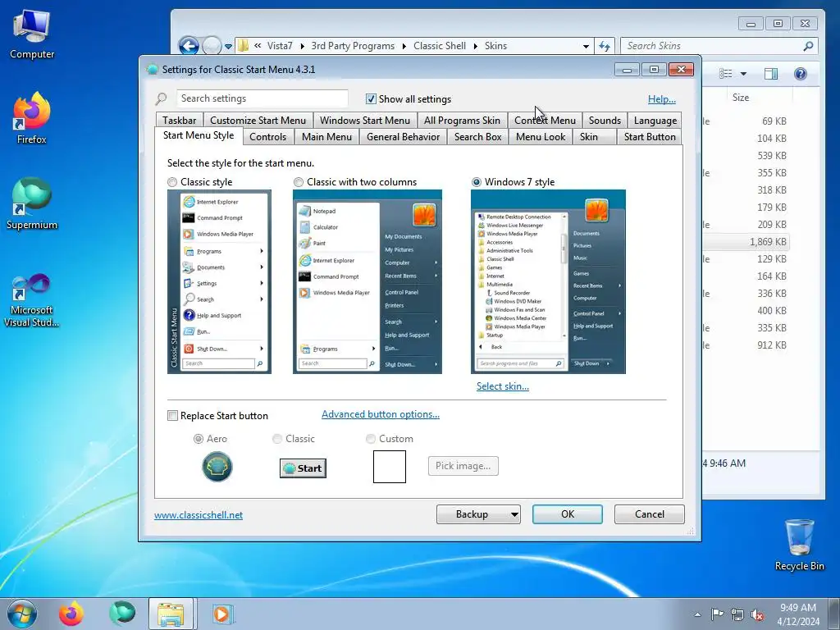Click the OK button
The width and height of the screenshot is (840, 630).
(x=568, y=514)
